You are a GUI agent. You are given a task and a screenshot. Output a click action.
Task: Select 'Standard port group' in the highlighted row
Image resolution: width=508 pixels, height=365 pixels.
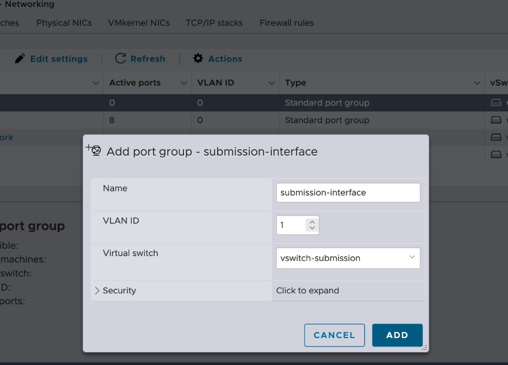click(327, 103)
